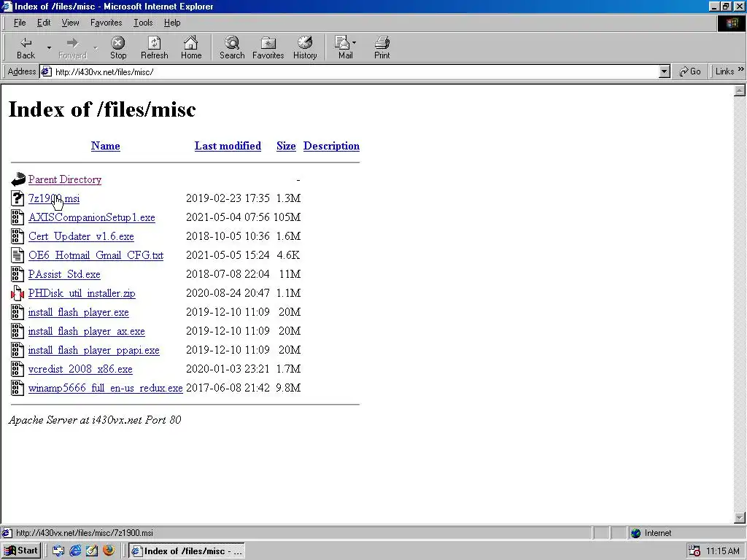Download install_flash_player_ax.exe

click(86, 331)
